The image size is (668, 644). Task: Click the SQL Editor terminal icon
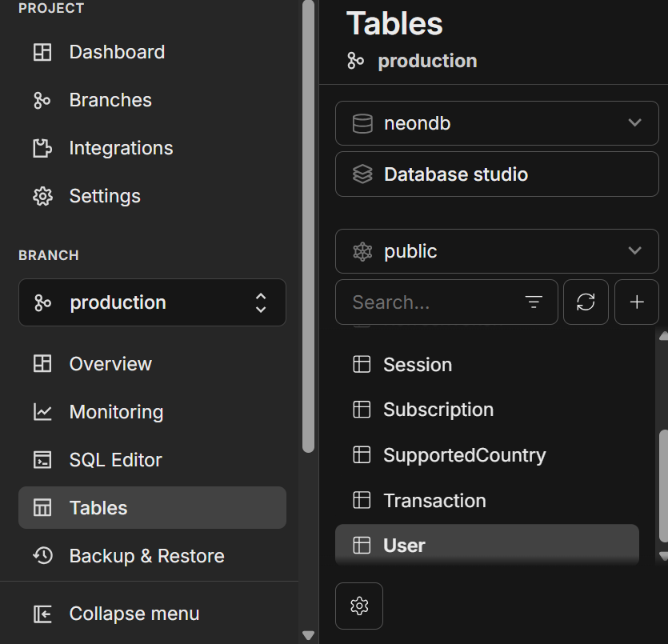[x=42, y=460]
